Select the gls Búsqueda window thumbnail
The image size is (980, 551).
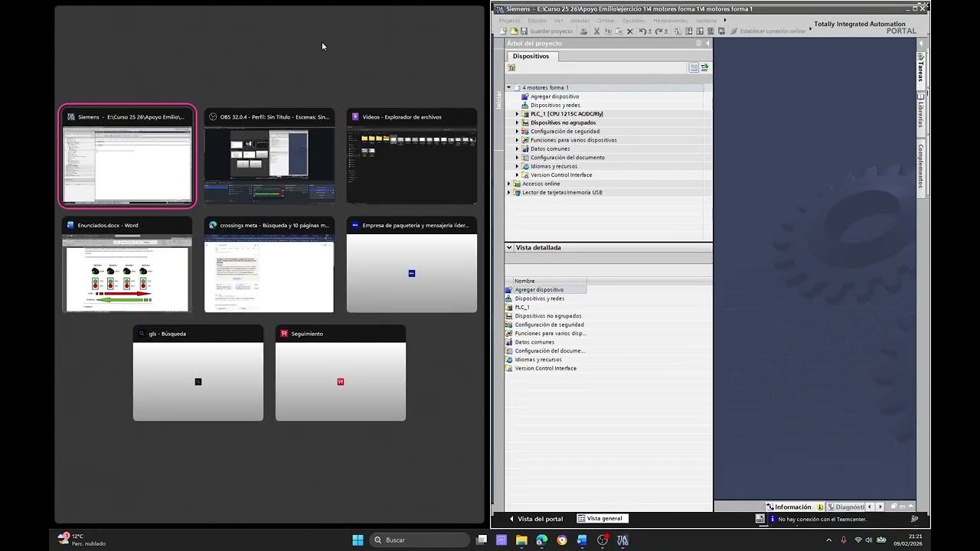pos(198,373)
